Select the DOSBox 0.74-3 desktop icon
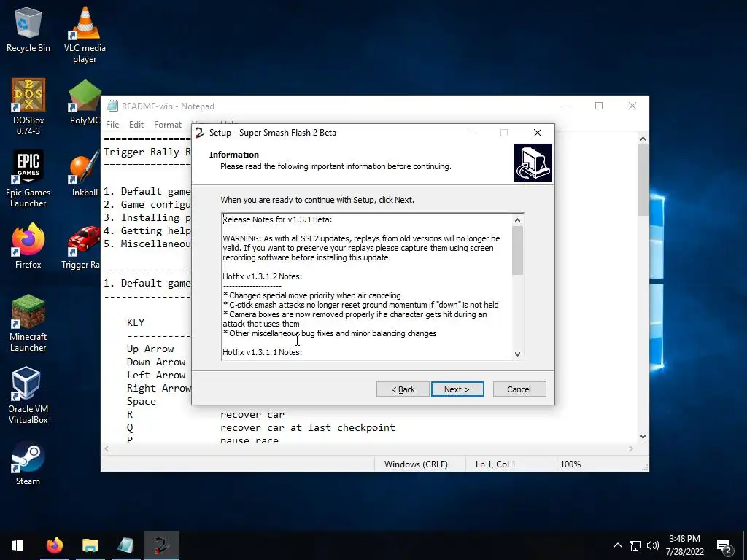This screenshot has width=747, height=560. click(x=28, y=106)
